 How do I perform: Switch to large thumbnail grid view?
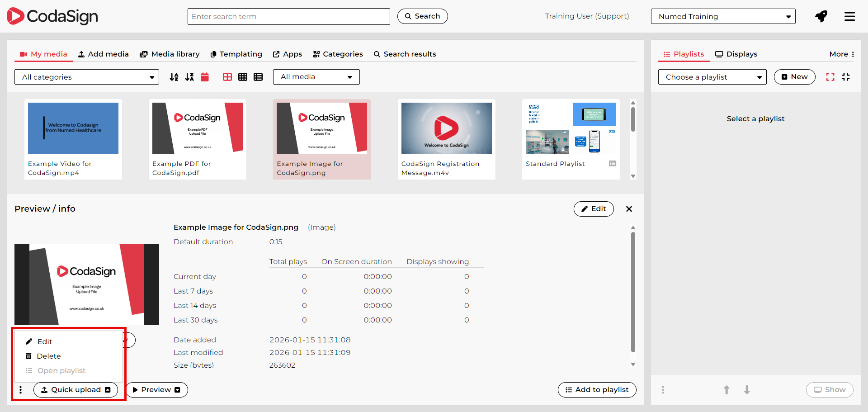pos(227,77)
